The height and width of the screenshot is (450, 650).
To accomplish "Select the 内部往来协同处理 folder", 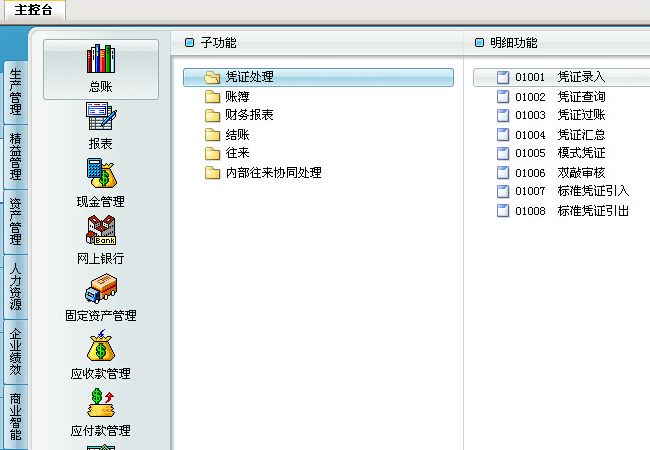I will point(263,172).
